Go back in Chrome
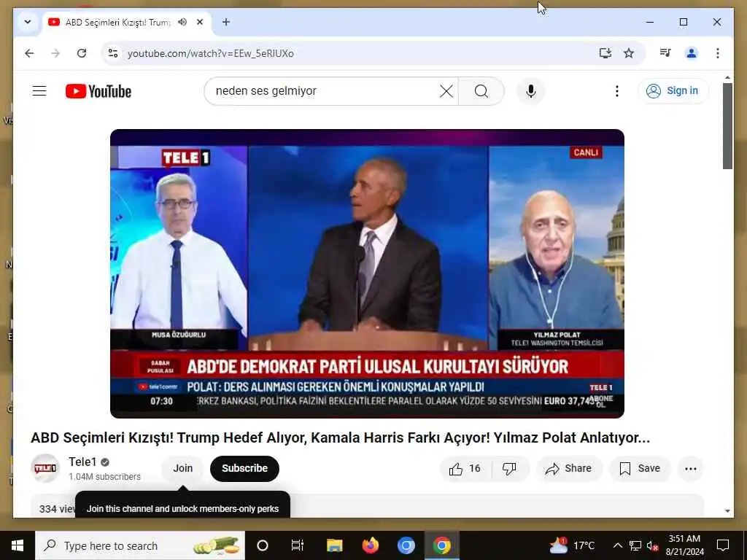The image size is (747, 560). (29, 53)
